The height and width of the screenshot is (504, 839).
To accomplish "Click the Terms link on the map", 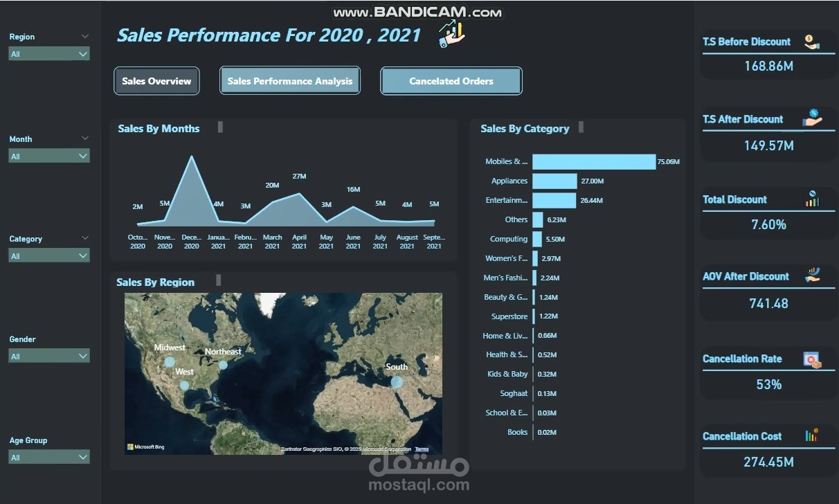I will (x=422, y=449).
